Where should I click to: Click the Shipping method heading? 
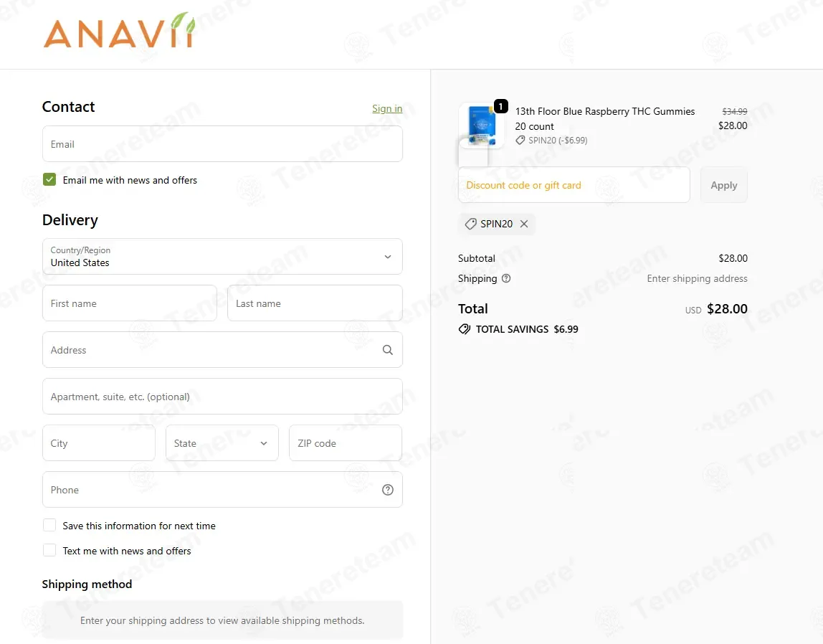[87, 584]
